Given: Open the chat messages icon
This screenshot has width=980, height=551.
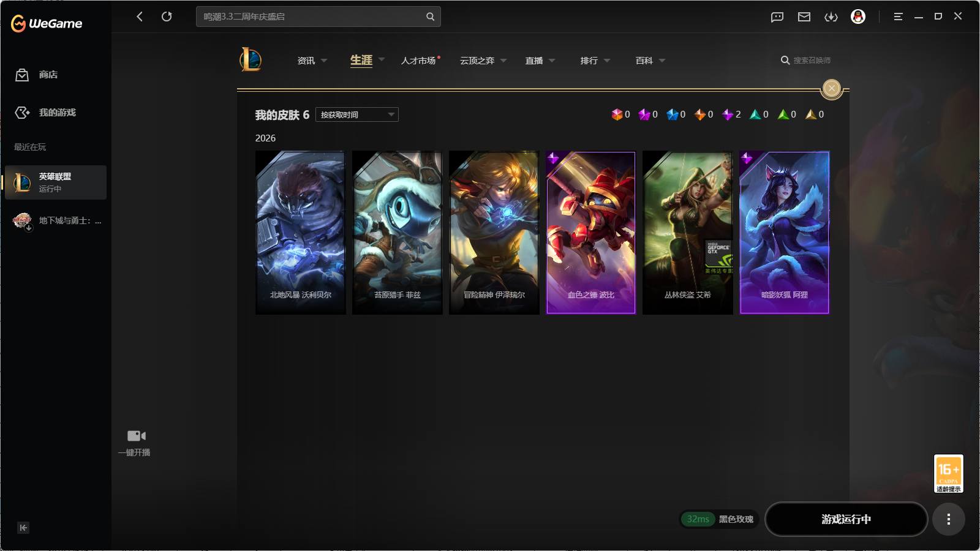Looking at the screenshot, I should (x=777, y=17).
